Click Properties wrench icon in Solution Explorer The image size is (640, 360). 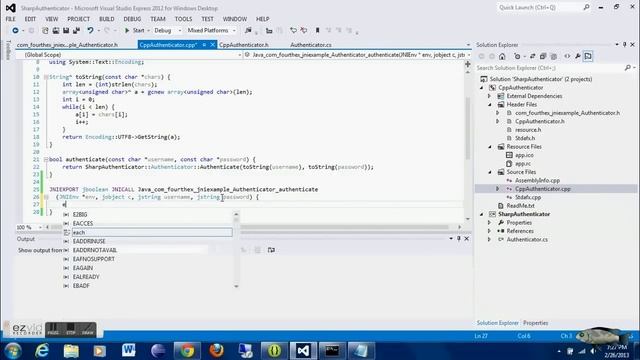click(x=578, y=56)
